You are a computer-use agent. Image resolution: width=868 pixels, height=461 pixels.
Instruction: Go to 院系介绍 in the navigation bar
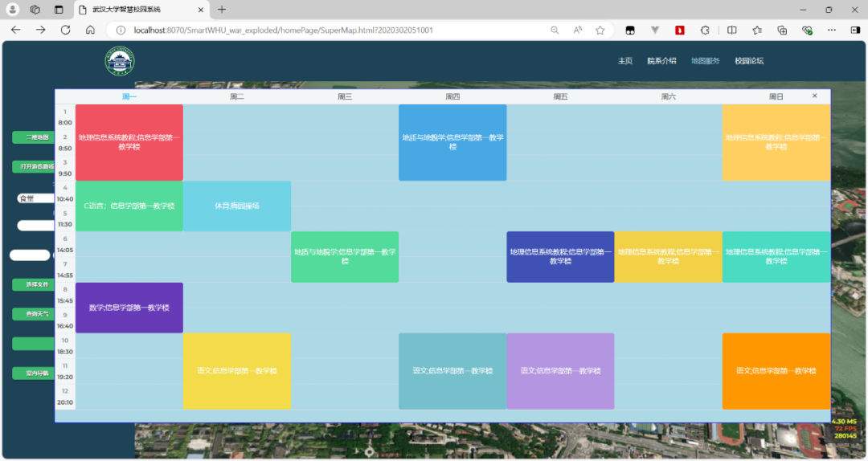point(661,61)
